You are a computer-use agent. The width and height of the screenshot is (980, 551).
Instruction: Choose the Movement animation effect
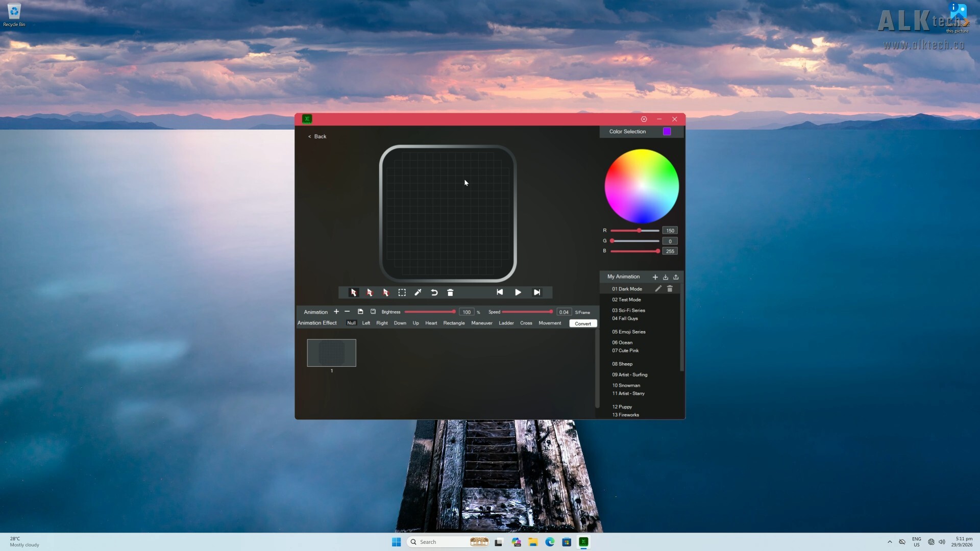pos(550,323)
